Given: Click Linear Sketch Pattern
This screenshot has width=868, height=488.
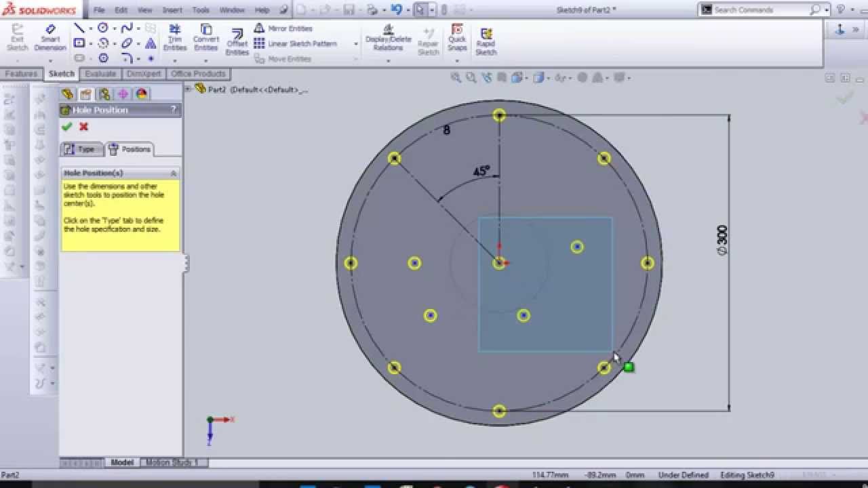Looking at the screenshot, I should 296,43.
